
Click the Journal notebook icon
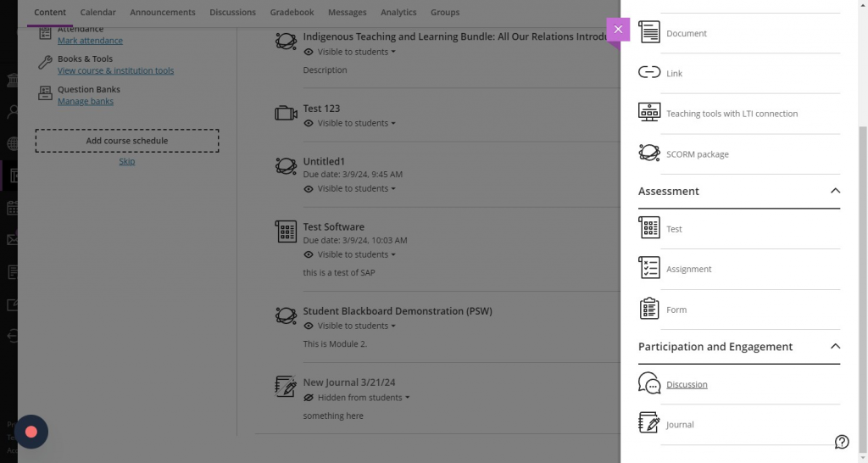point(649,424)
